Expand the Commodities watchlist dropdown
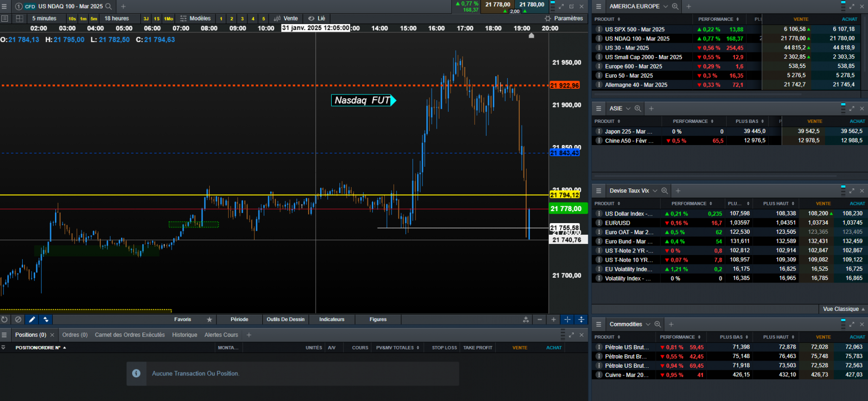This screenshot has width=868, height=401. tap(648, 324)
